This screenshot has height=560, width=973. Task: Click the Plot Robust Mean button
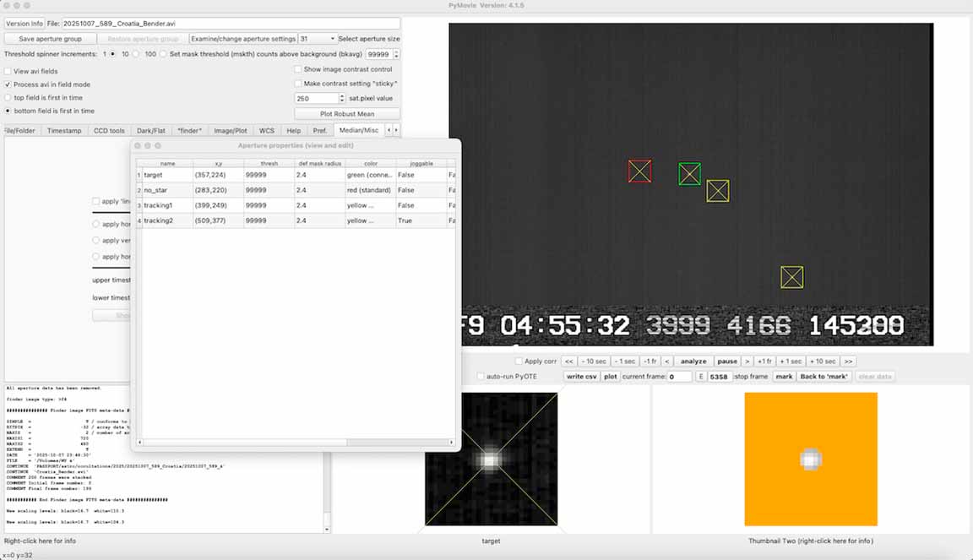(x=347, y=113)
